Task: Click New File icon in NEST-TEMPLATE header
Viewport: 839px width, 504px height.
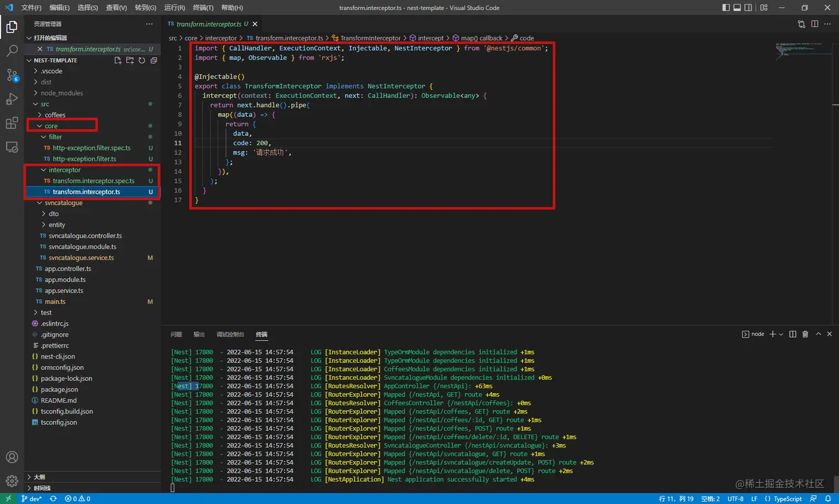Action: click(118, 60)
